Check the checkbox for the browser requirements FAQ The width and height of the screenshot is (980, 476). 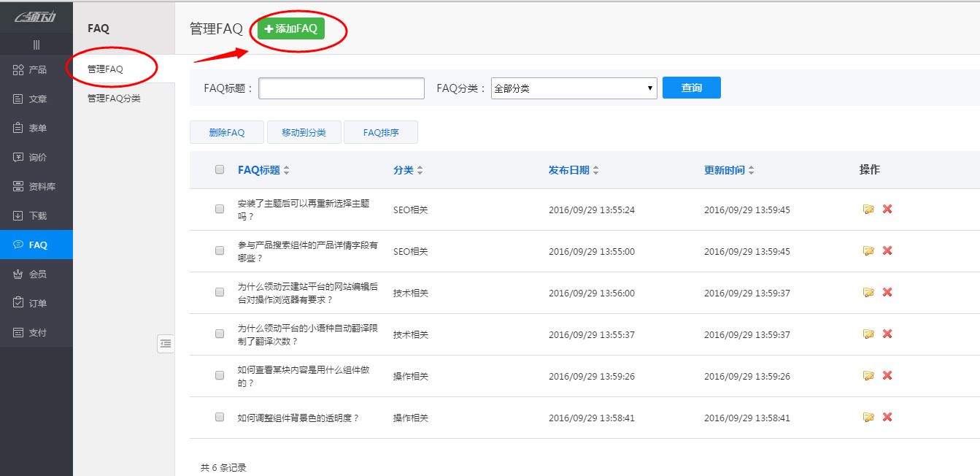tap(218, 292)
